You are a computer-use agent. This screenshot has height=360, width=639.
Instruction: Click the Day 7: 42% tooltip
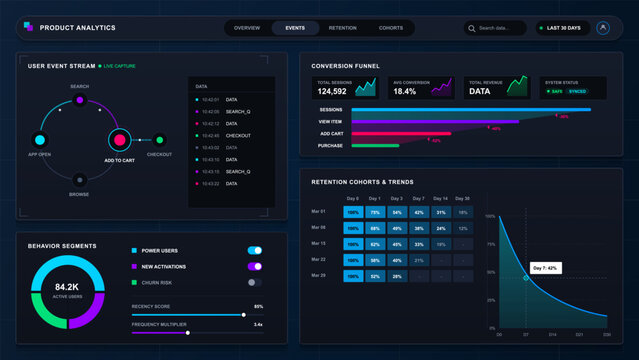[x=545, y=268]
